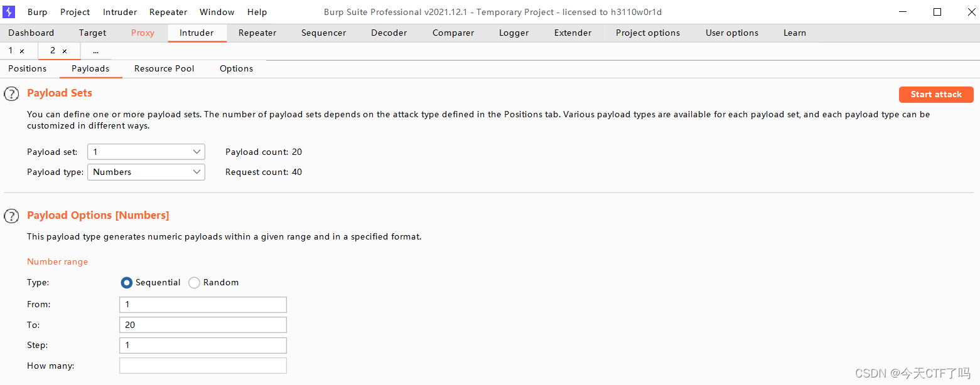The image size is (980, 385).
Task: Switch to the Proxy tab
Action: [143, 33]
